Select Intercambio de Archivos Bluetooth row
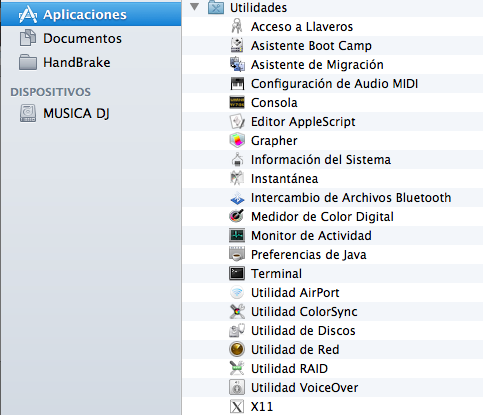The height and width of the screenshot is (415, 483). [333, 197]
